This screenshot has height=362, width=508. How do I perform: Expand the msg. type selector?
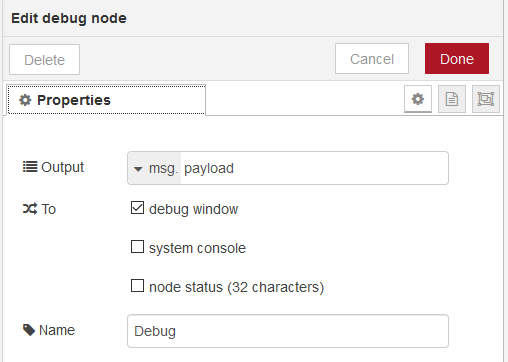point(155,168)
